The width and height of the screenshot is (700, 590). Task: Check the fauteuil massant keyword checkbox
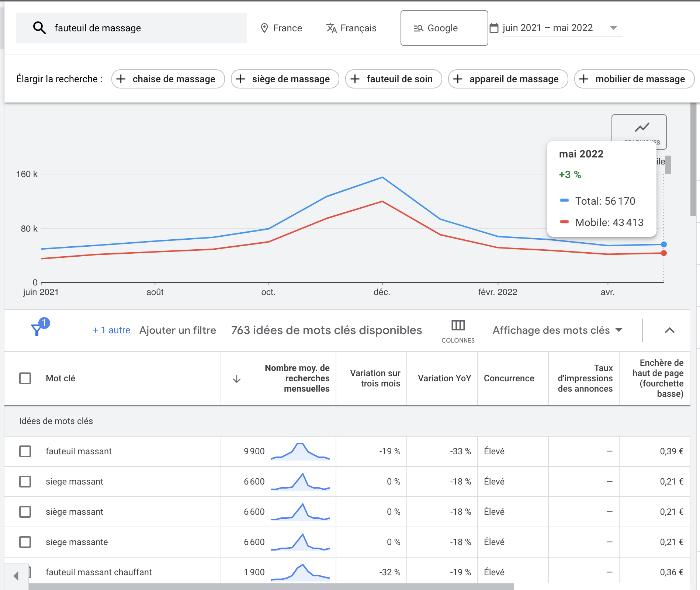click(x=25, y=451)
